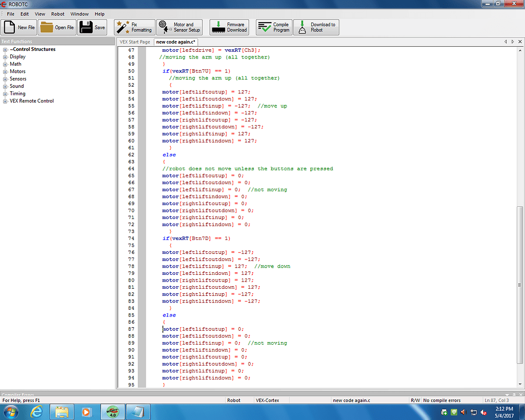Viewport: 525px width, 420px height.
Task: Expand the Motors tree node
Action: pos(5,72)
